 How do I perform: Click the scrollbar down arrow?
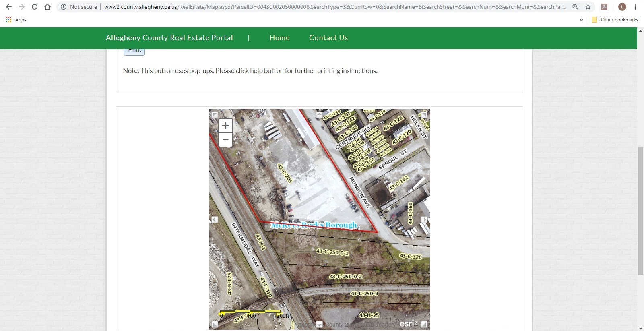(x=640, y=328)
